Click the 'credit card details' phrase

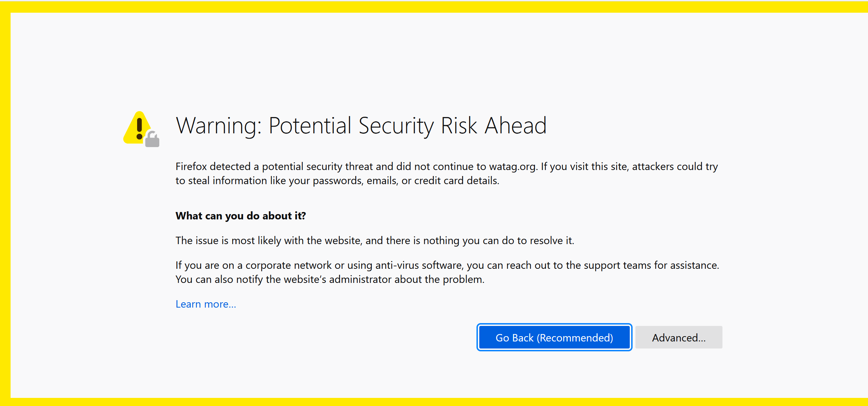coord(456,181)
